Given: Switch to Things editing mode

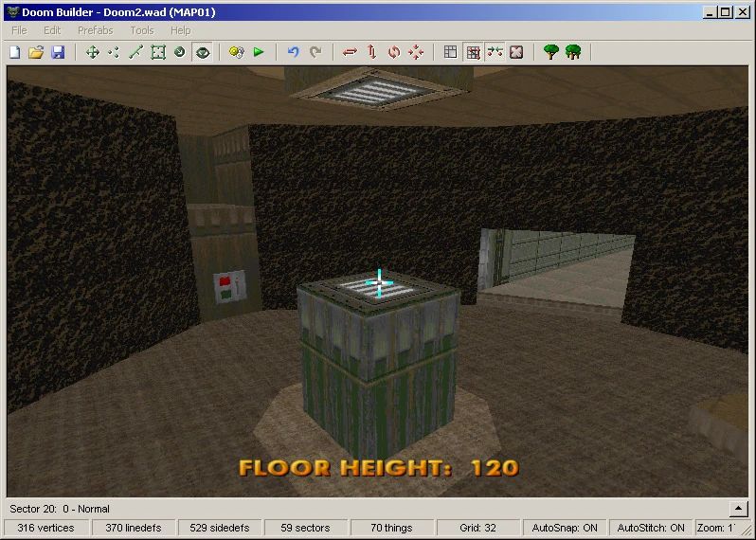Looking at the screenshot, I should (180, 52).
